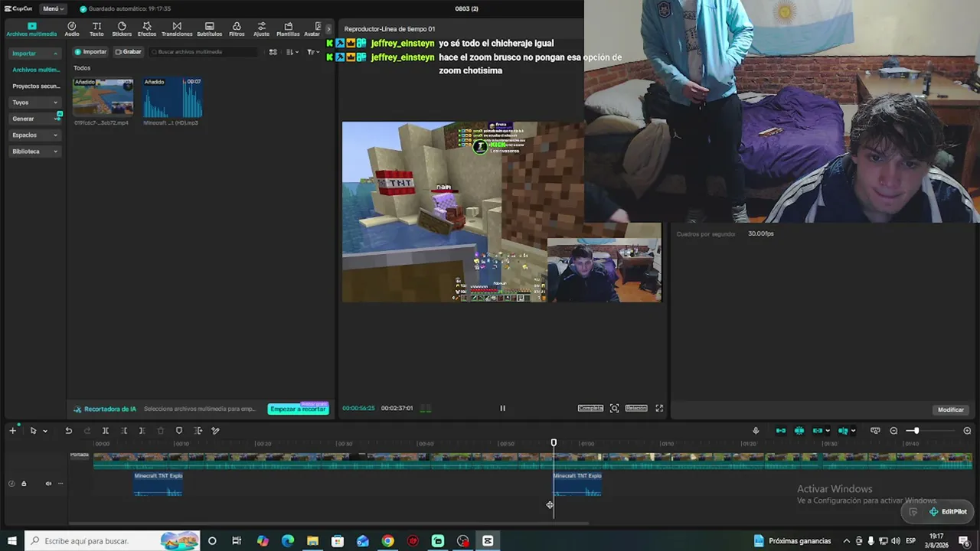This screenshot has height=551, width=980.
Task: Switch to Archivos multimedia tab
Action: point(31,29)
